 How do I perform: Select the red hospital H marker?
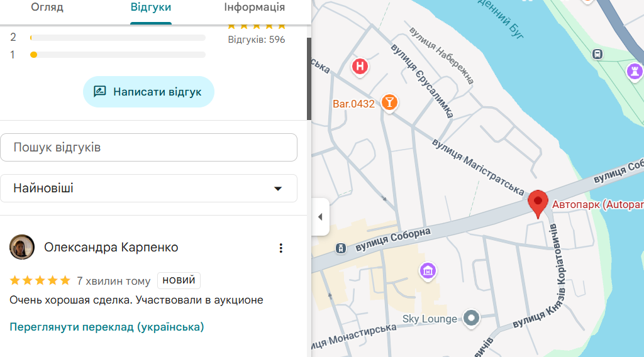tap(360, 67)
